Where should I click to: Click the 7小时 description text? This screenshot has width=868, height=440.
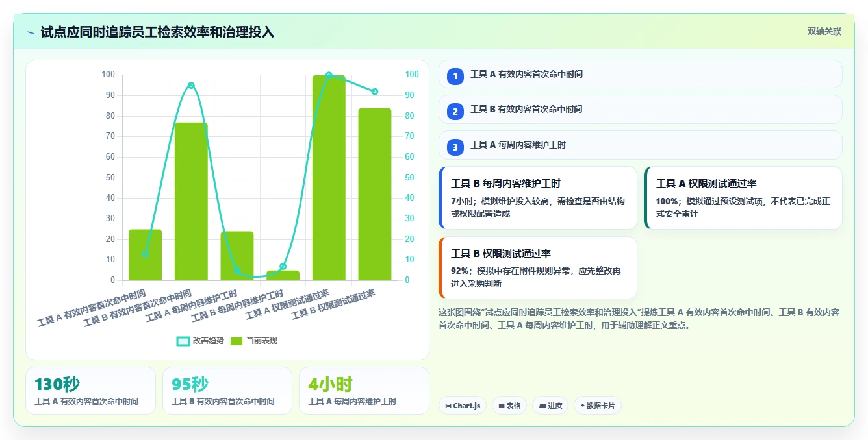(x=538, y=208)
